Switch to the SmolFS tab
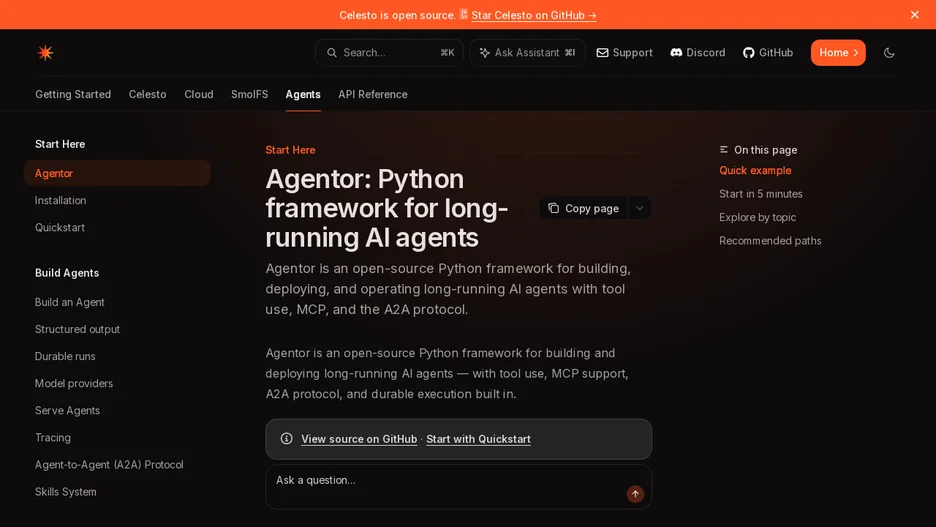This screenshot has width=936, height=527. [250, 94]
